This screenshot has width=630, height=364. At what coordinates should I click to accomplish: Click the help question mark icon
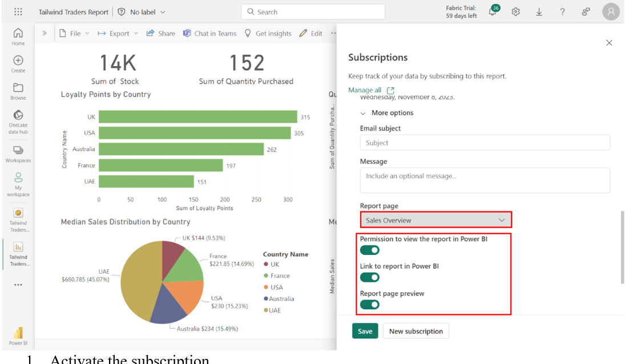(x=562, y=12)
